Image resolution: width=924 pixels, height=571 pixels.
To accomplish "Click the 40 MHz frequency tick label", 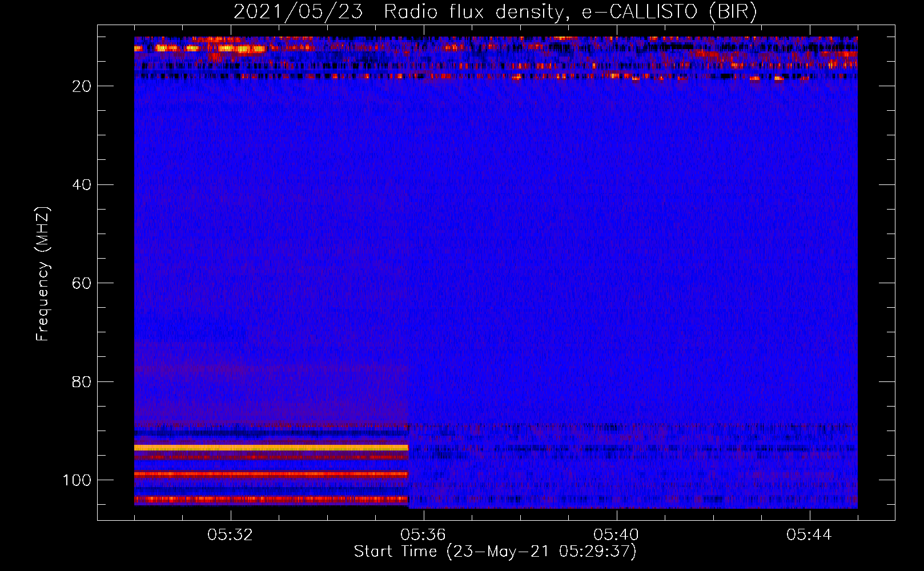I will tap(82, 185).
